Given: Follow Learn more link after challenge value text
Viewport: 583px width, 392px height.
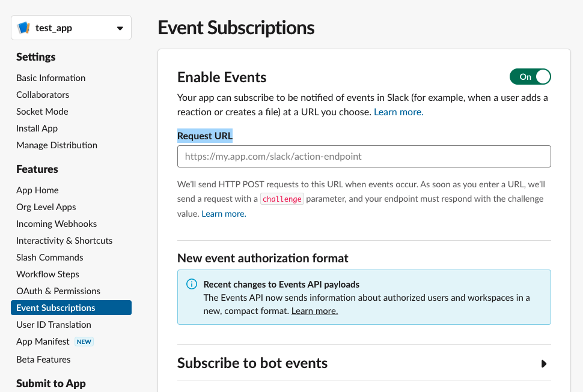Looking at the screenshot, I should click(x=224, y=214).
